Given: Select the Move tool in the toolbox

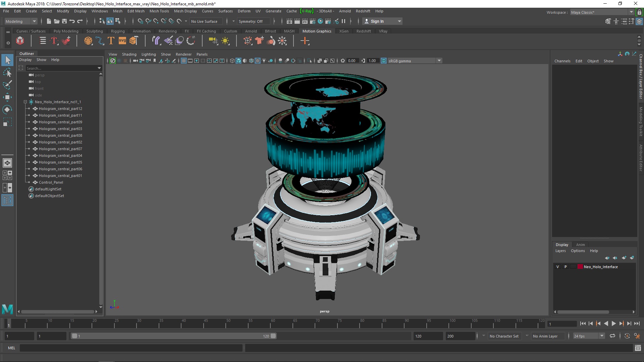Looking at the screenshot, I should click(7, 97).
